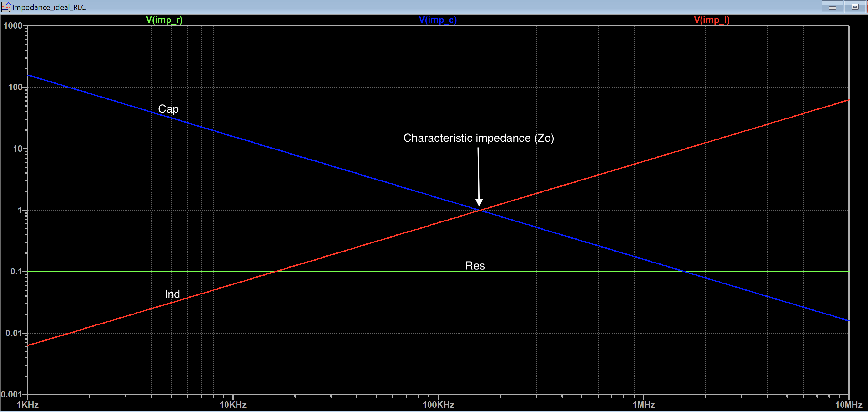
Task: Click the 1KHz label on frequency axis
Action: tap(28, 405)
